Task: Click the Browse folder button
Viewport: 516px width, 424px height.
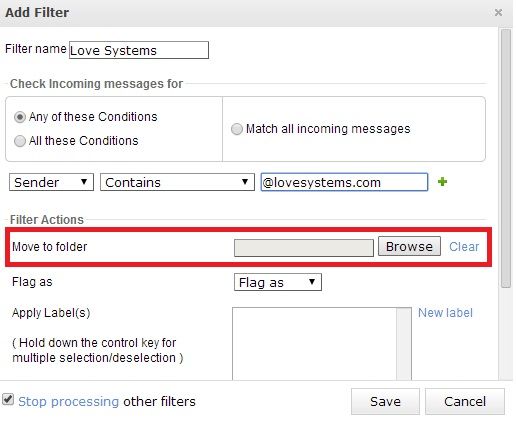Action: tap(409, 246)
